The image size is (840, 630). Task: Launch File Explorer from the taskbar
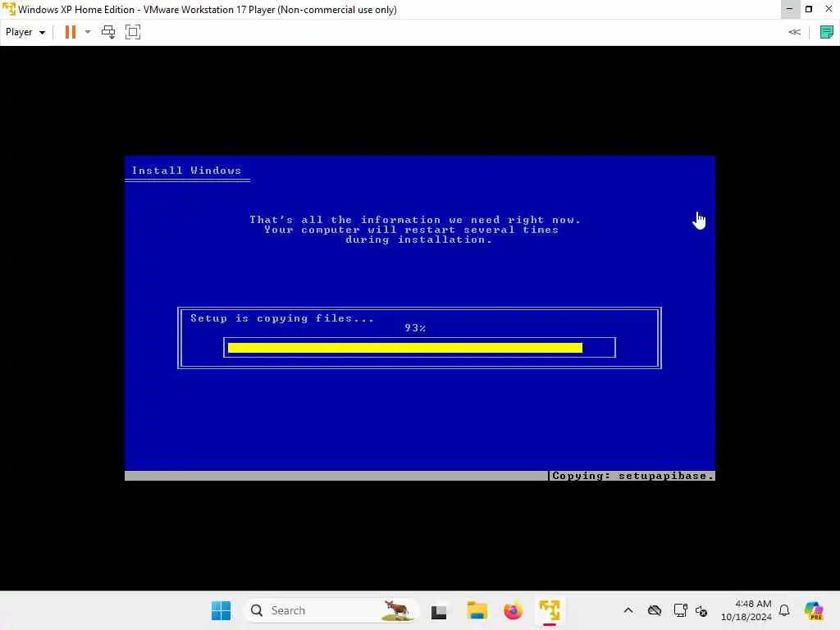pos(477,610)
